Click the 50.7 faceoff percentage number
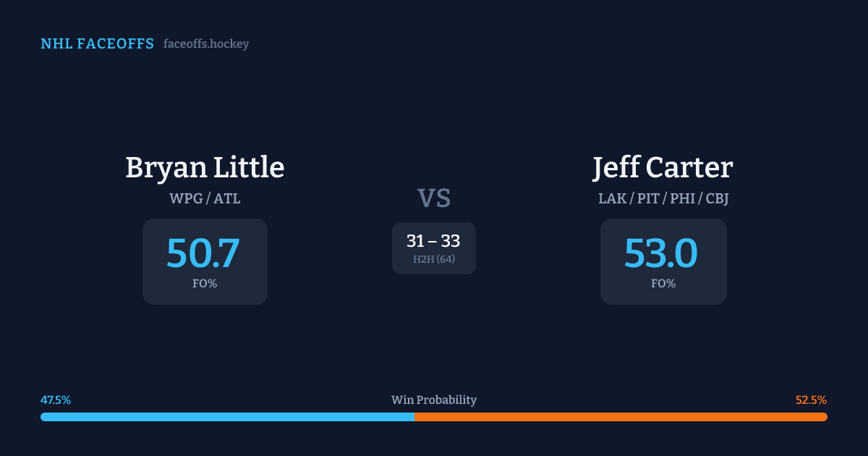 [x=203, y=253]
